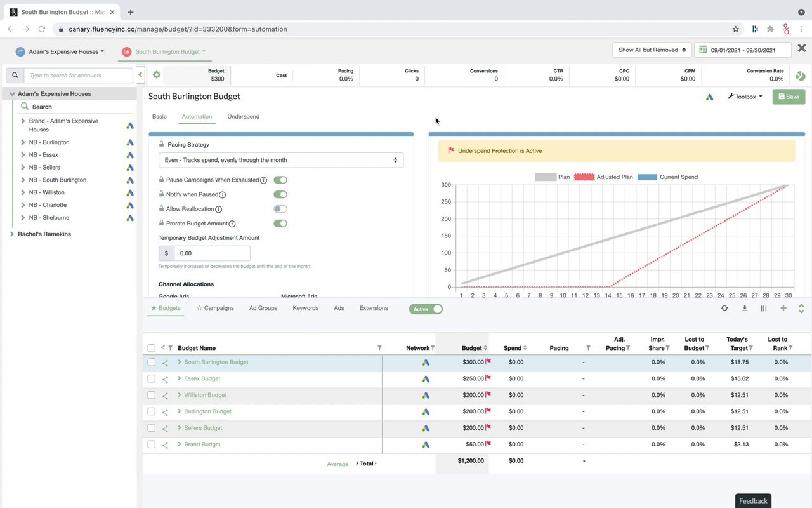Click the green plus add icon
Screen dimensions: 812x508
pos(783,308)
